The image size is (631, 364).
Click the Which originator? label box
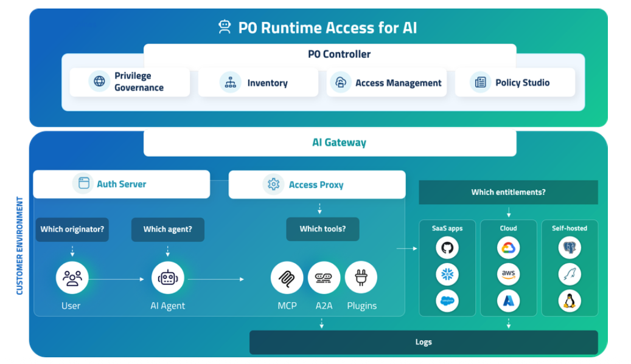point(72,230)
